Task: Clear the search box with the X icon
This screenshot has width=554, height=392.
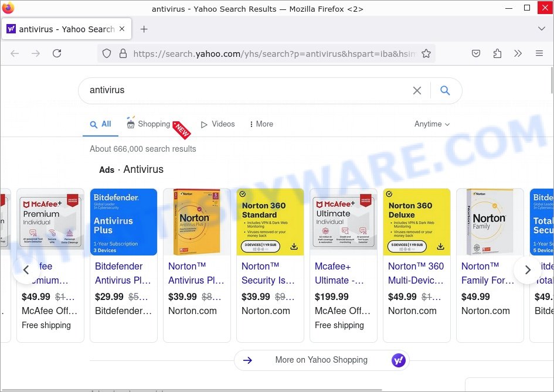Action: tap(417, 90)
